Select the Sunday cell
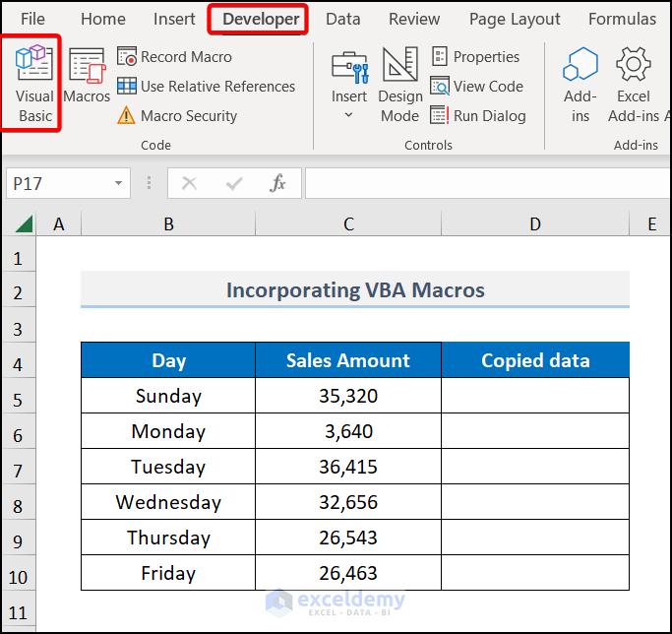This screenshot has width=672, height=634. tap(168, 396)
